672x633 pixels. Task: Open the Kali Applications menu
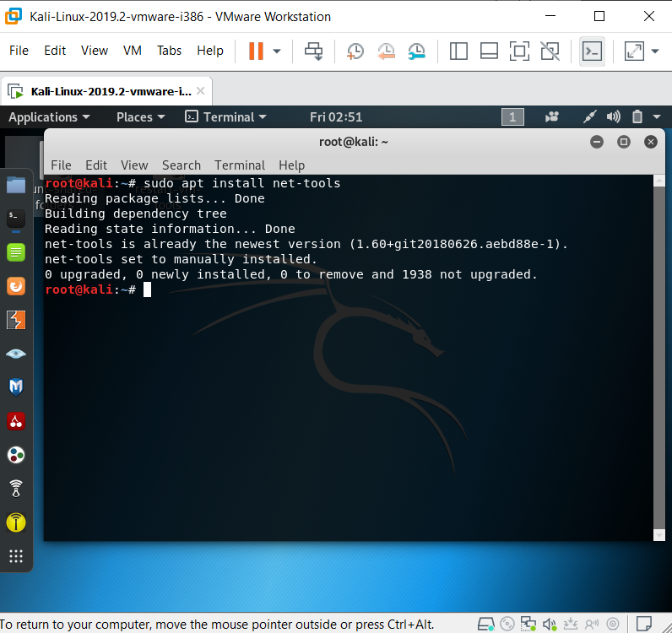(48, 117)
